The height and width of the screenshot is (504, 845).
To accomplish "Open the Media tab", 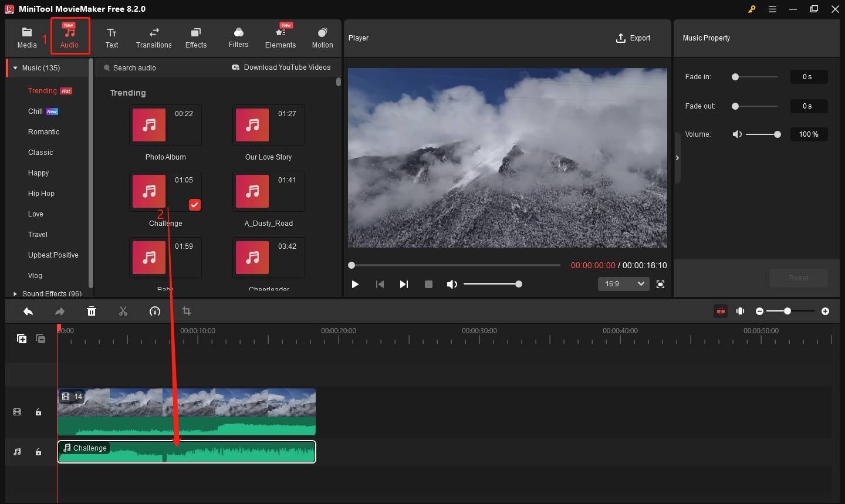I will point(27,38).
